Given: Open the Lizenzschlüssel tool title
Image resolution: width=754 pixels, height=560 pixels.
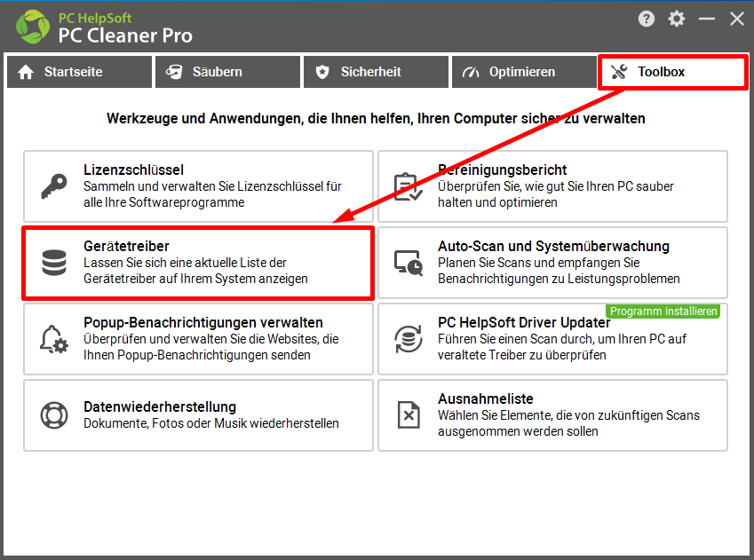Looking at the screenshot, I should [134, 170].
